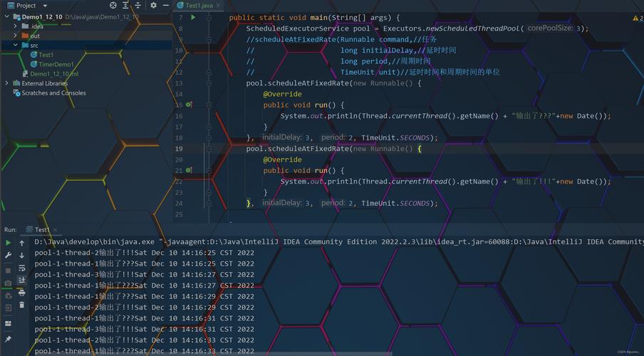644x356 pixels.
Task: Select the Test1 tab in Run panel
Action: [41, 229]
